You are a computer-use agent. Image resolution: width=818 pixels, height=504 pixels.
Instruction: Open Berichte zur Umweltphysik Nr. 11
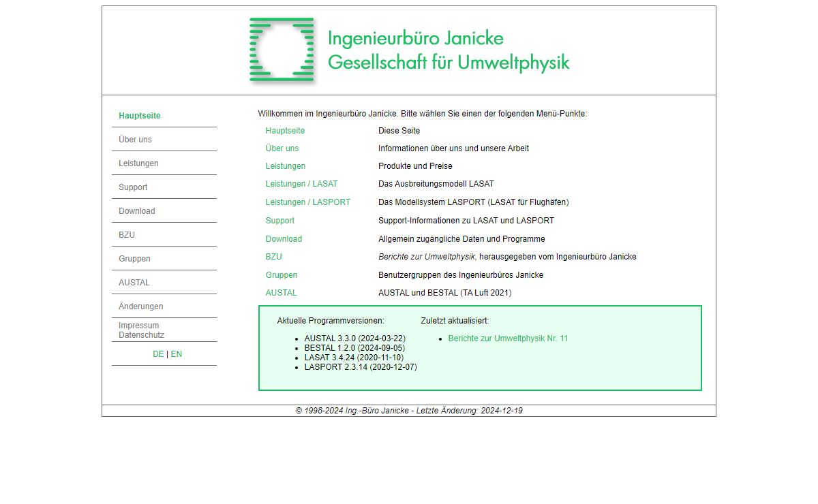click(x=508, y=338)
